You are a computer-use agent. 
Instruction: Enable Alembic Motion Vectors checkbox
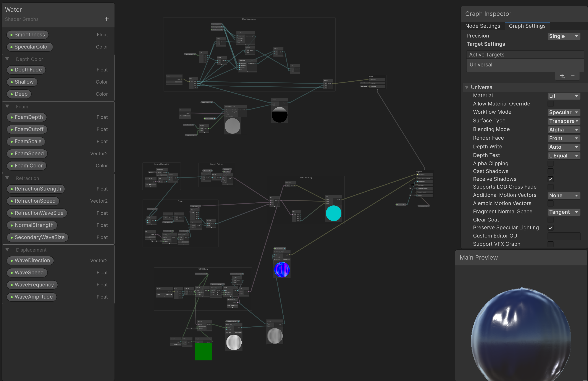[551, 203]
